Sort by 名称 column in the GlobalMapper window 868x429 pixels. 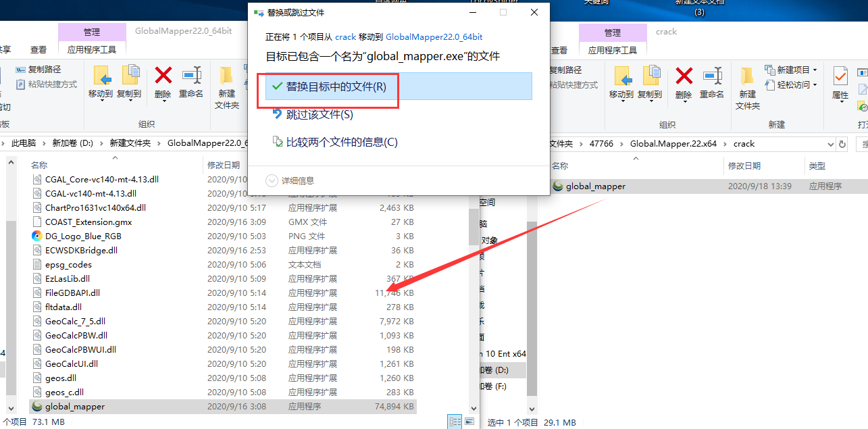click(39, 165)
